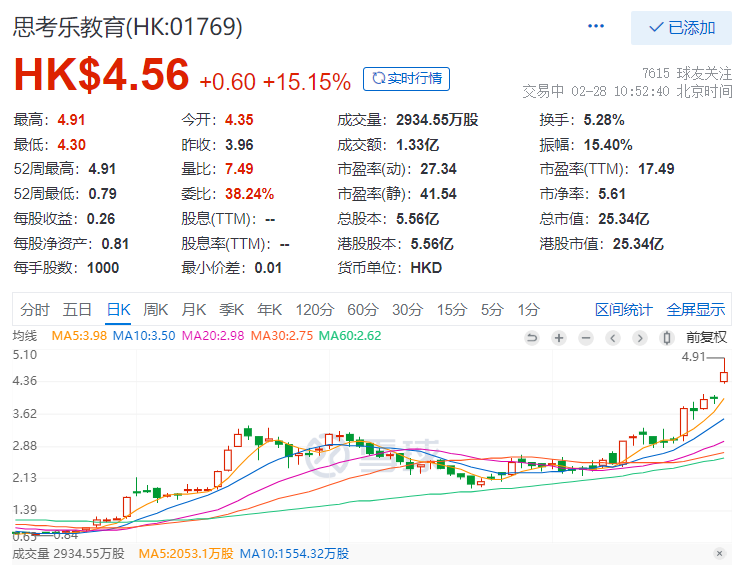Screen dimensions: 754x565
Task: Switch to the 60分 chart tab
Action: point(362,309)
